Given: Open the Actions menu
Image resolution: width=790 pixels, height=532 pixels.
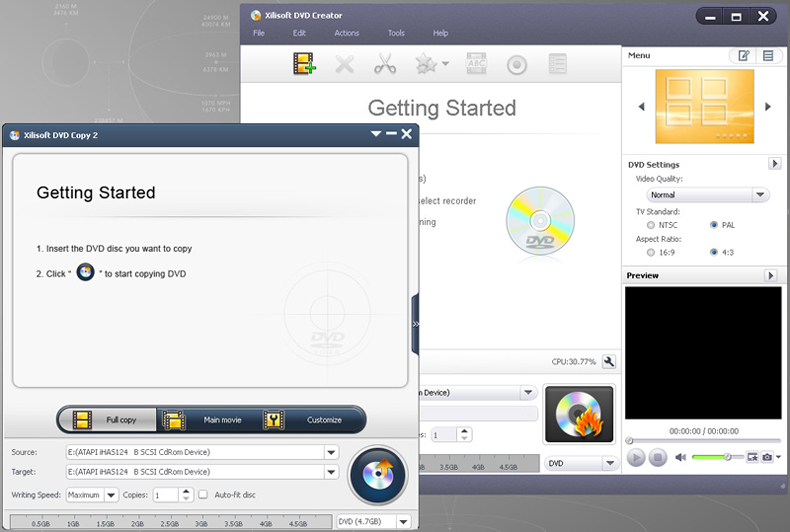Looking at the screenshot, I should (x=346, y=33).
